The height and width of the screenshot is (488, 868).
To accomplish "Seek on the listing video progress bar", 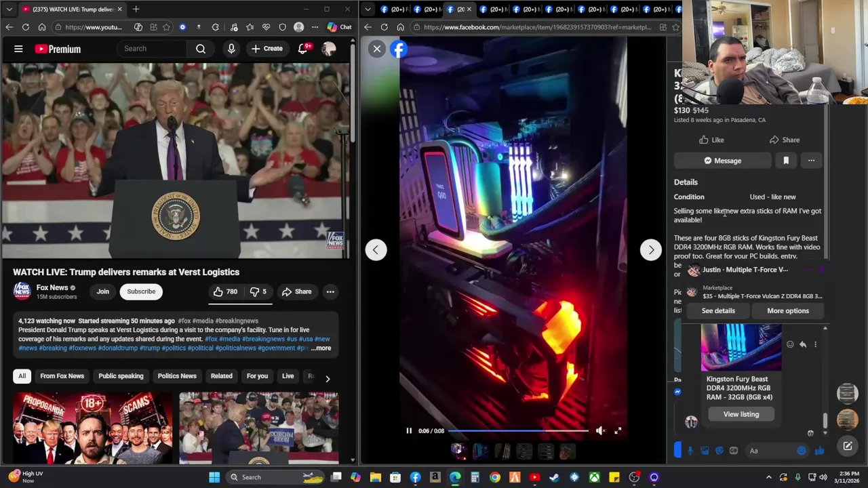I will pos(518,431).
